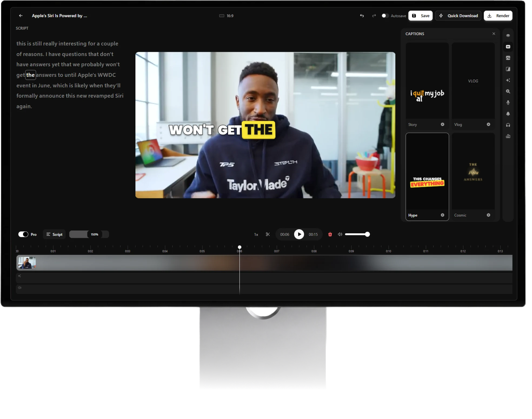
Task: Toggle the Autosave switch
Action: tap(385, 16)
